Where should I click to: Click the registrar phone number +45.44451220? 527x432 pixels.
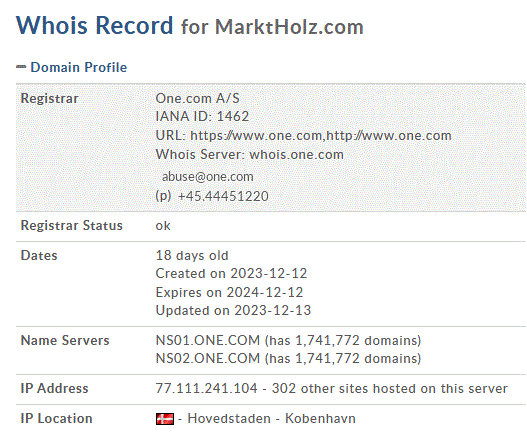pos(223,196)
